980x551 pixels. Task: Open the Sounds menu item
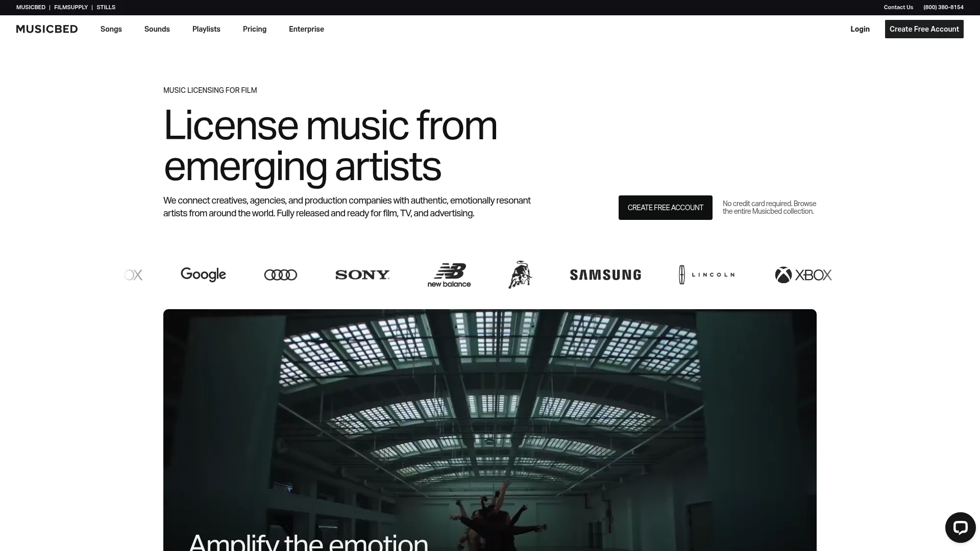point(157,29)
